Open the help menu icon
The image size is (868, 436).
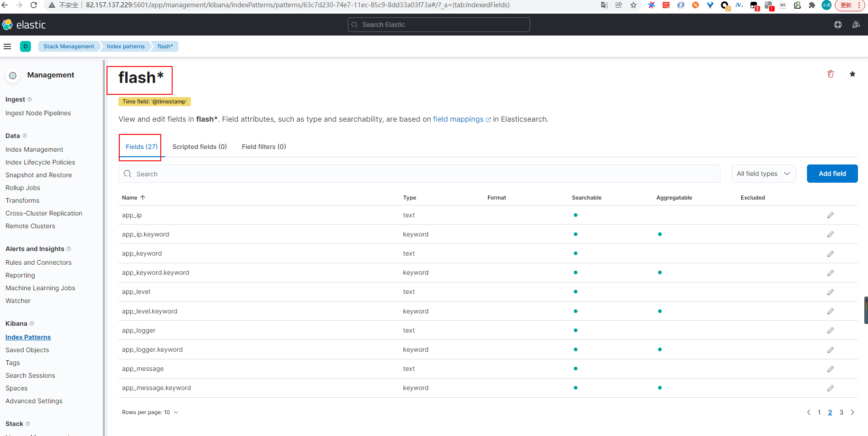pos(838,25)
